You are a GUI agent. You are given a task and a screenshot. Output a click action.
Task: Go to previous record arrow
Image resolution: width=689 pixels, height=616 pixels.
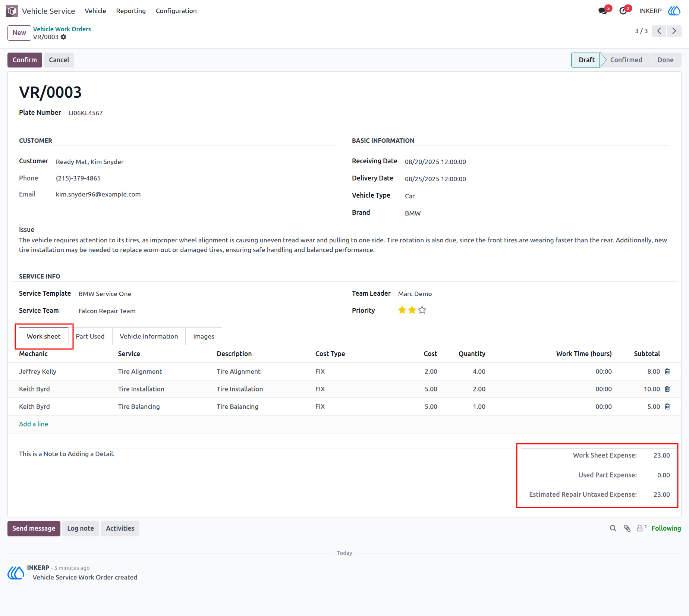(x=659, y=31)
